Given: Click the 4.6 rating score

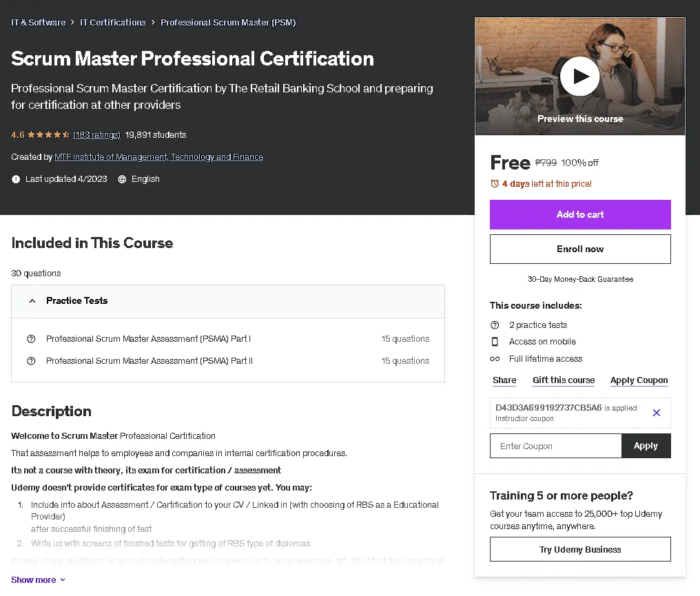Looking at the screenshot, I should (18, 135).
